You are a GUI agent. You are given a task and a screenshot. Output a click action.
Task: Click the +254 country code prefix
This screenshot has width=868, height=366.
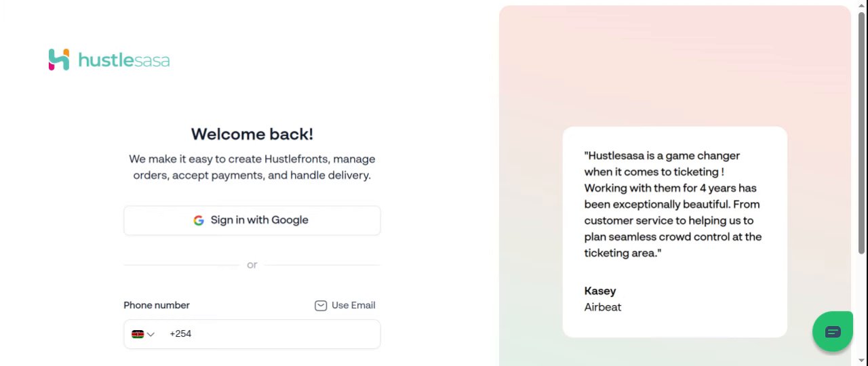[180, 334]
